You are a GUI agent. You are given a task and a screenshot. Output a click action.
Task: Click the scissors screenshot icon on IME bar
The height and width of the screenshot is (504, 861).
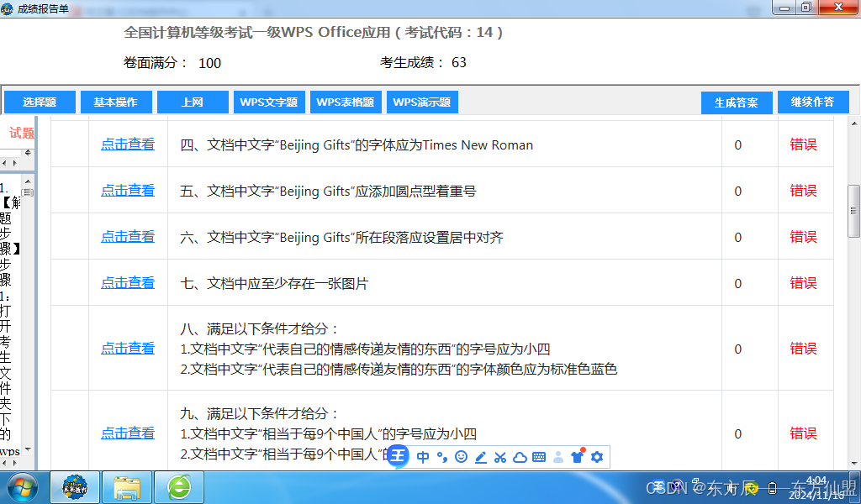coord(500,457)
